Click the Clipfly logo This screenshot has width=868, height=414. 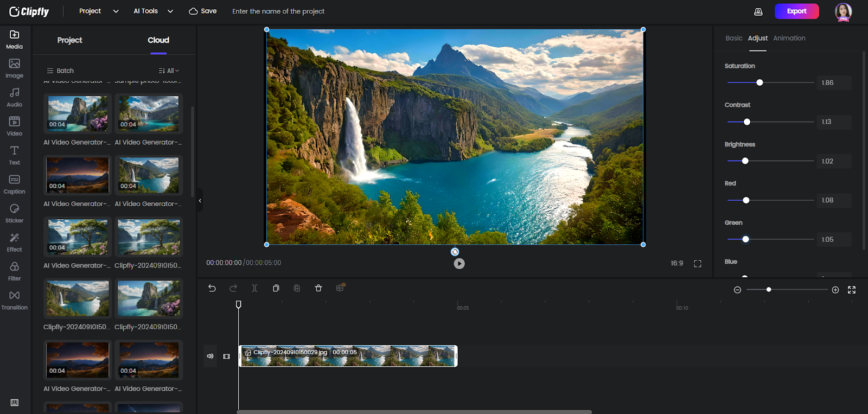(x=29, y=11)
